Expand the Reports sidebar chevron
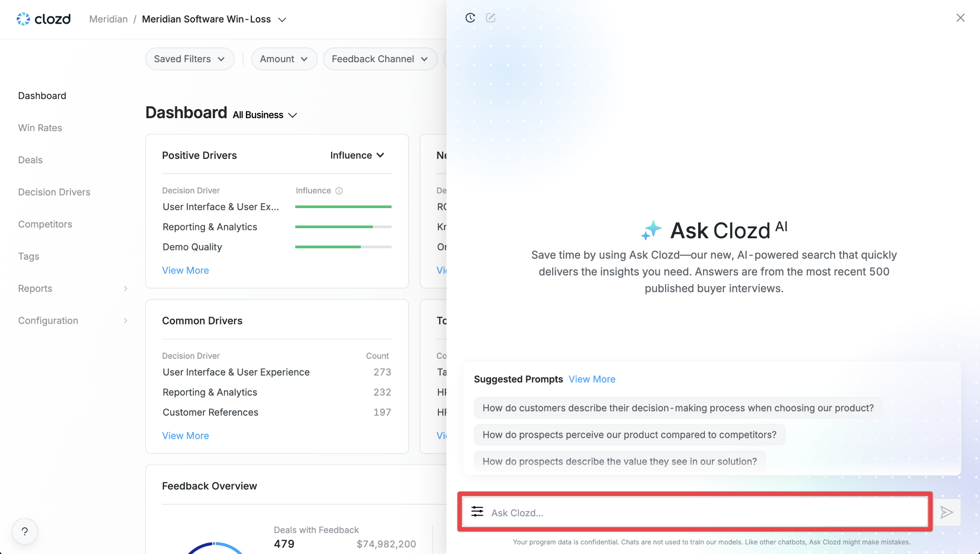This screenshot has width=980, height=554. 125,288
